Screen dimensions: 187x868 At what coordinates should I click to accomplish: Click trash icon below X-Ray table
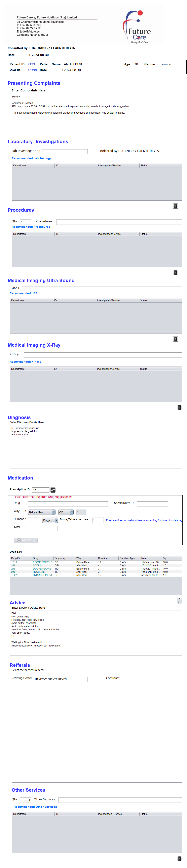179,407
